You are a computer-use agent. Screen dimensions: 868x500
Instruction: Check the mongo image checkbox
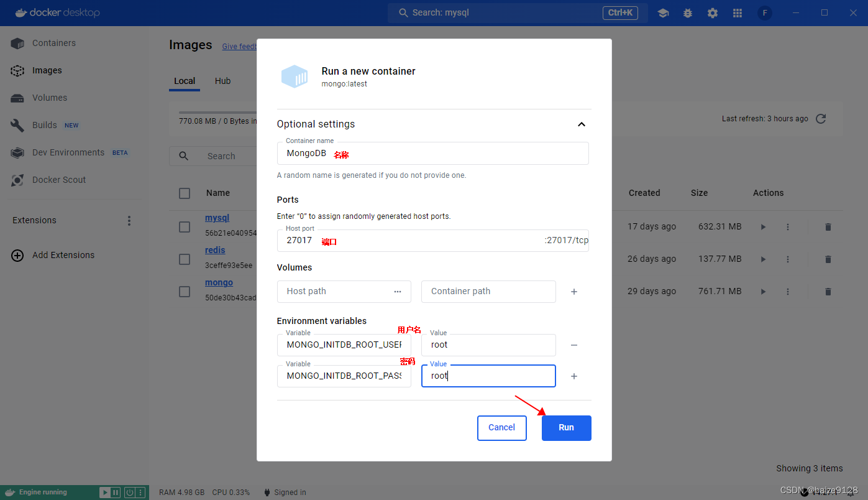(x=185, y=292)
